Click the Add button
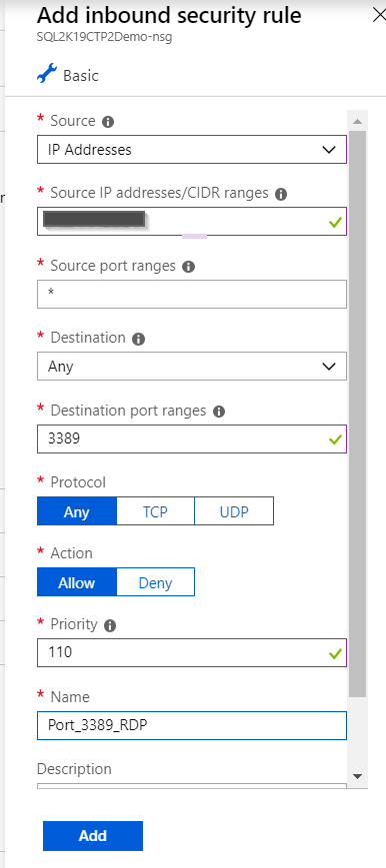The height and width of the screenshot is (868, 386). 93,835
